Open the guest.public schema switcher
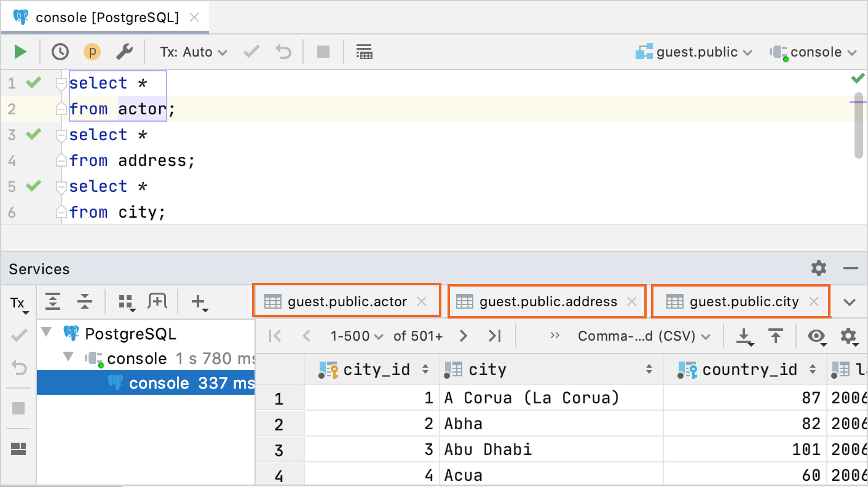Viewport: 868px width, 487px height. pyautogui.click(x=694, y=52)
